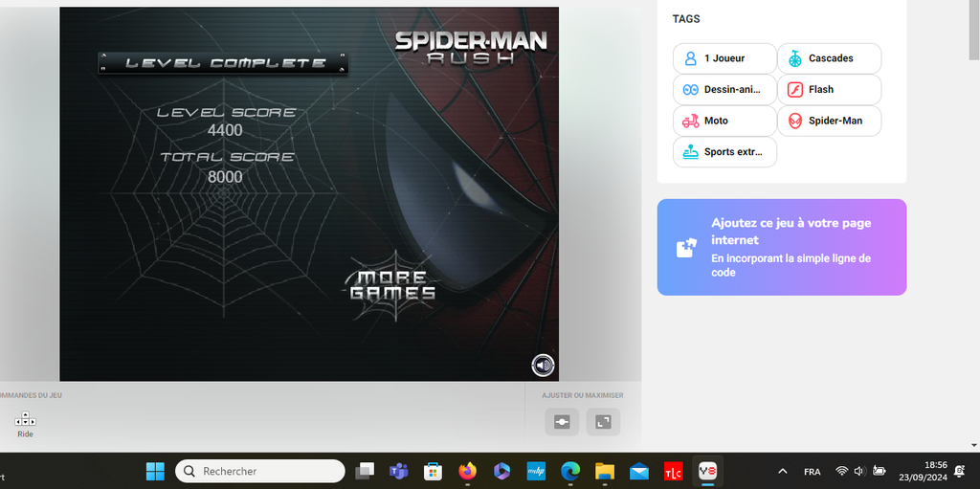
Task: Expand hidden system tray icons chevron
Action: tap(782, 471)
